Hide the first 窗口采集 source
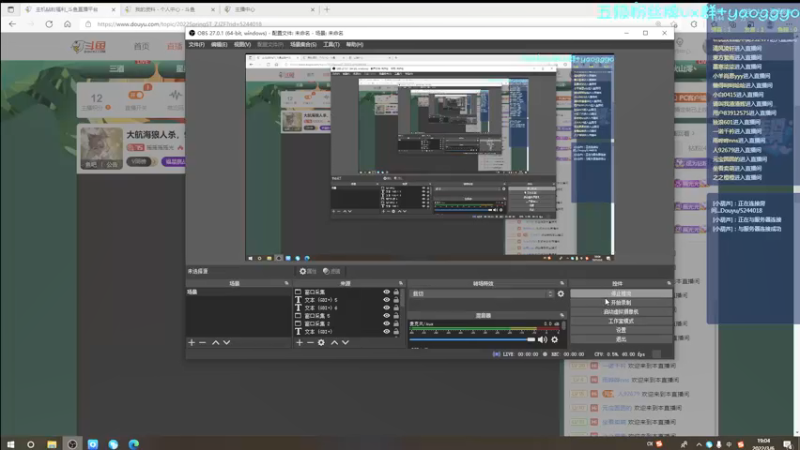The height and width of the screenshot is (450, 800). [386, 292]
